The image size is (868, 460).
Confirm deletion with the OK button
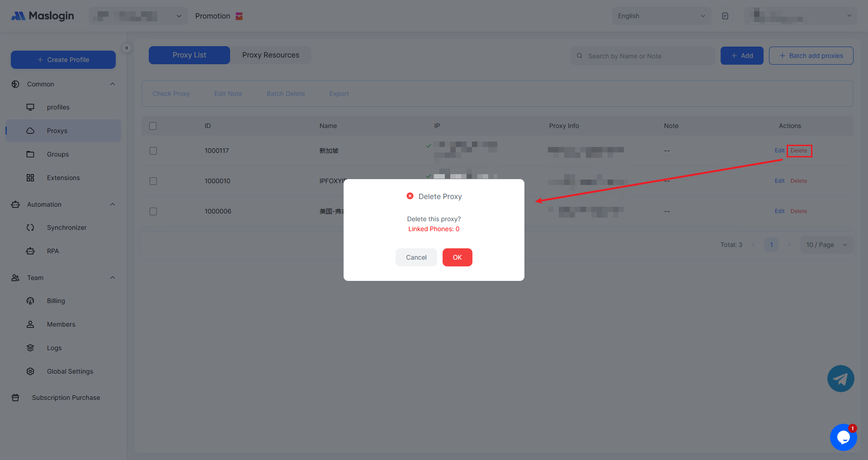457,257
